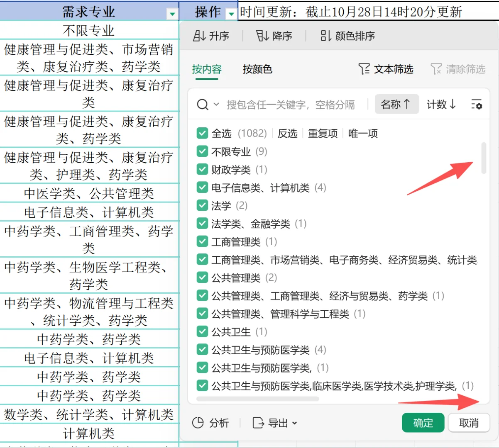Select cell 中药学类、生物医学工程类、药学类

point(89,275)
